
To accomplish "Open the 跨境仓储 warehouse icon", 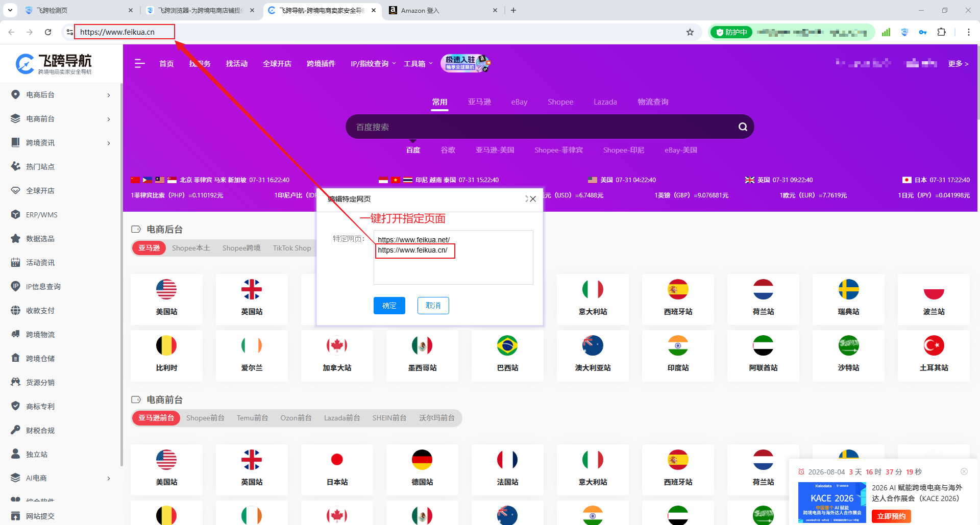I will click(x=16, y=358).
